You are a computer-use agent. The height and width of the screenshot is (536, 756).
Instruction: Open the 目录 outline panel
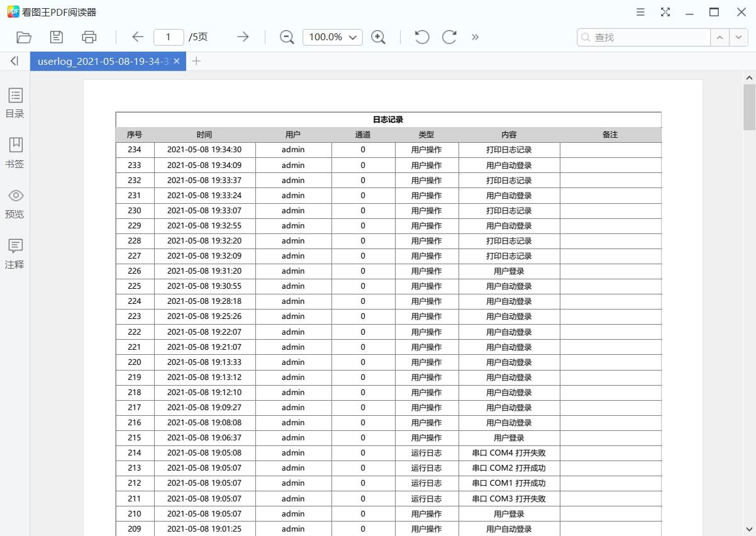coord(15,103)
